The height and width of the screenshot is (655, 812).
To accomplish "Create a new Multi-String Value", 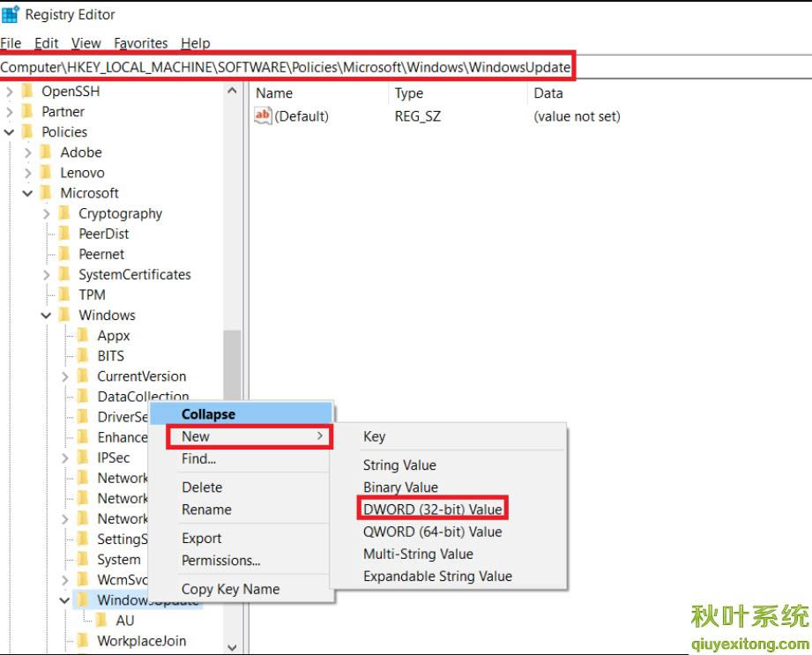I will click(449, 554).
